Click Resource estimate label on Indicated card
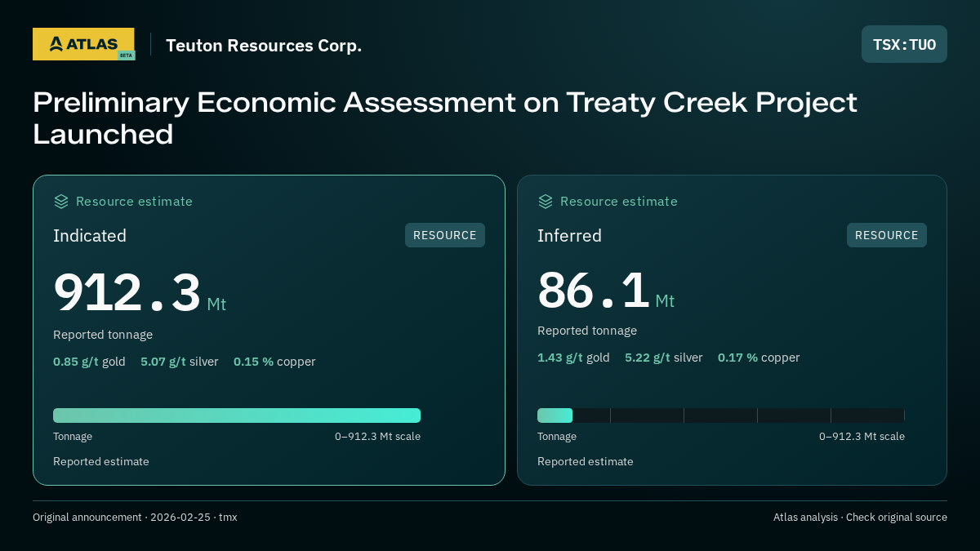 pos(134,202)
